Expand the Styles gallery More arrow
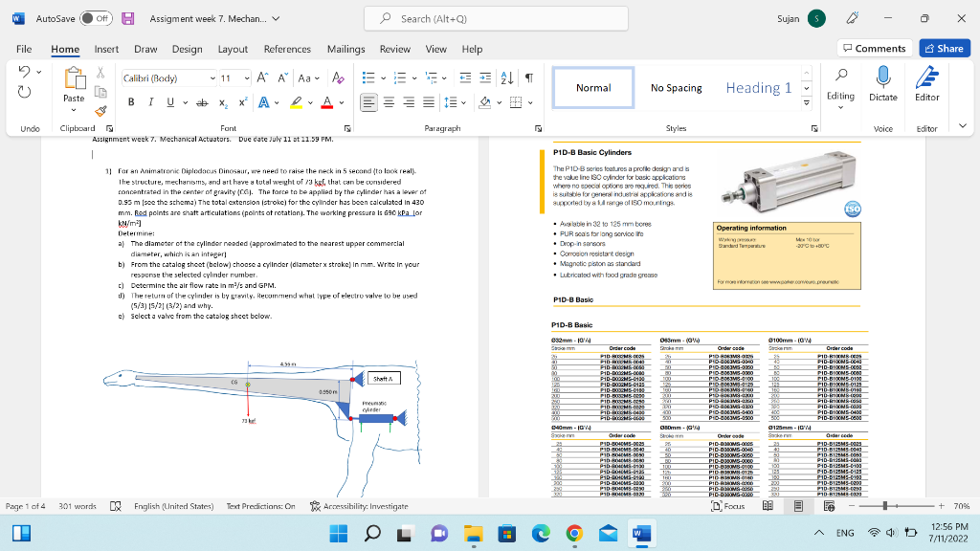Image resolution: width=980 pixels, height=551 pixels. (807, 102)
